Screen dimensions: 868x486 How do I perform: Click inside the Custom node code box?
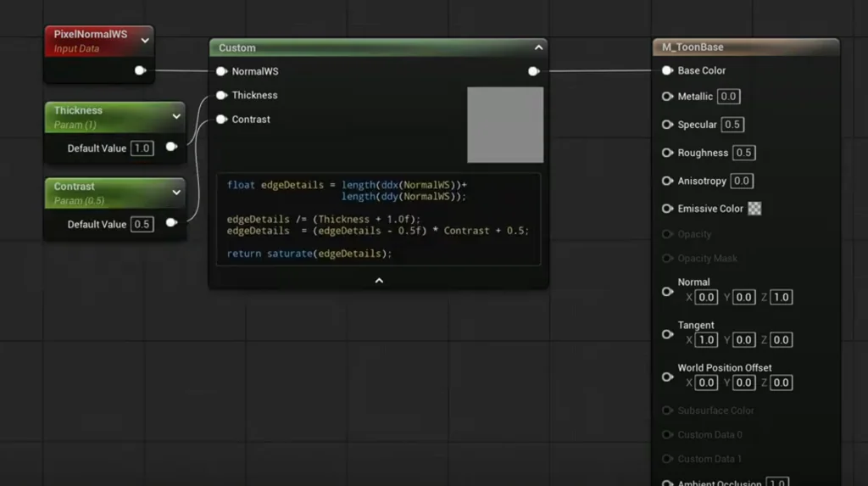[379, 220]
